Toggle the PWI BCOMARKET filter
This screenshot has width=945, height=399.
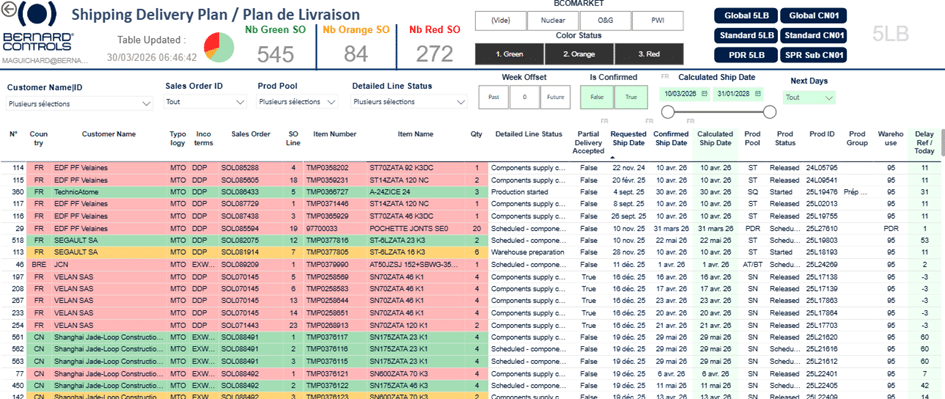coord(658,21)
